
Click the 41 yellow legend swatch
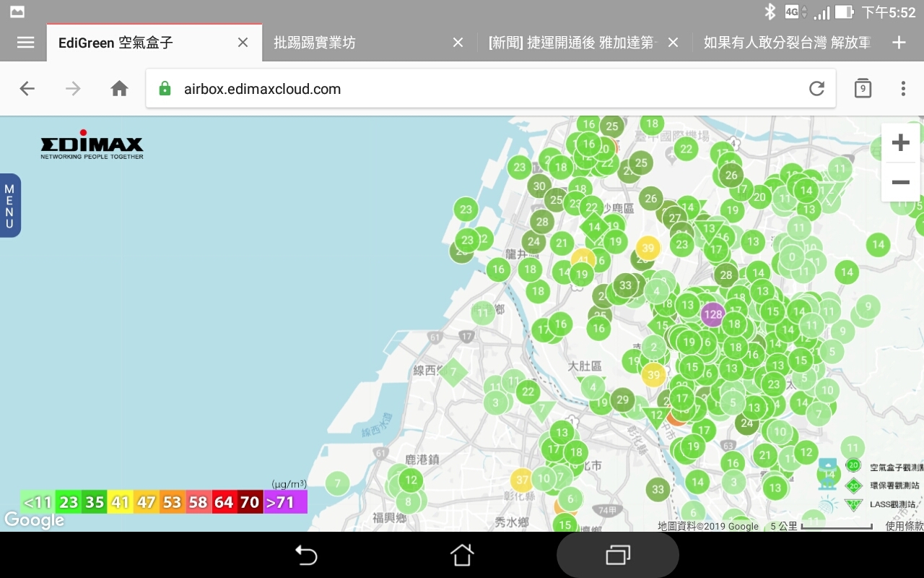tap(120, 501)
